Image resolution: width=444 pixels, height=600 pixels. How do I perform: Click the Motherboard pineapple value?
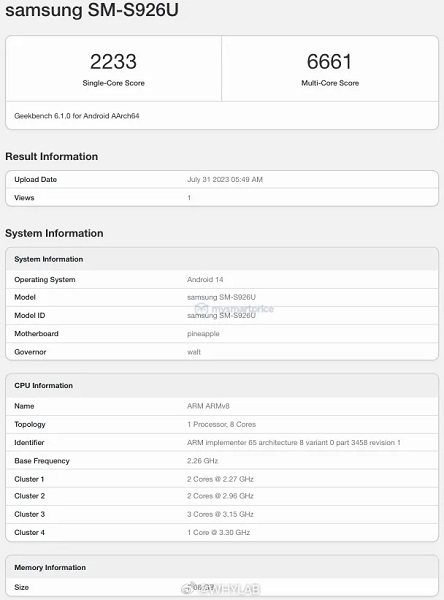click(203, 334)
